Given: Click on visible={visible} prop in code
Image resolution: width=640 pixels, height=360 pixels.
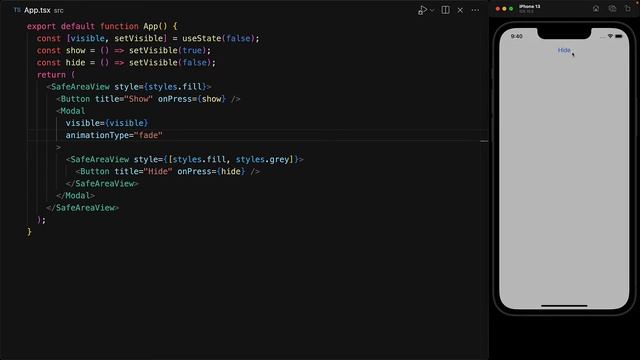Looking at the screenshot, I should (x=107, y=123).
